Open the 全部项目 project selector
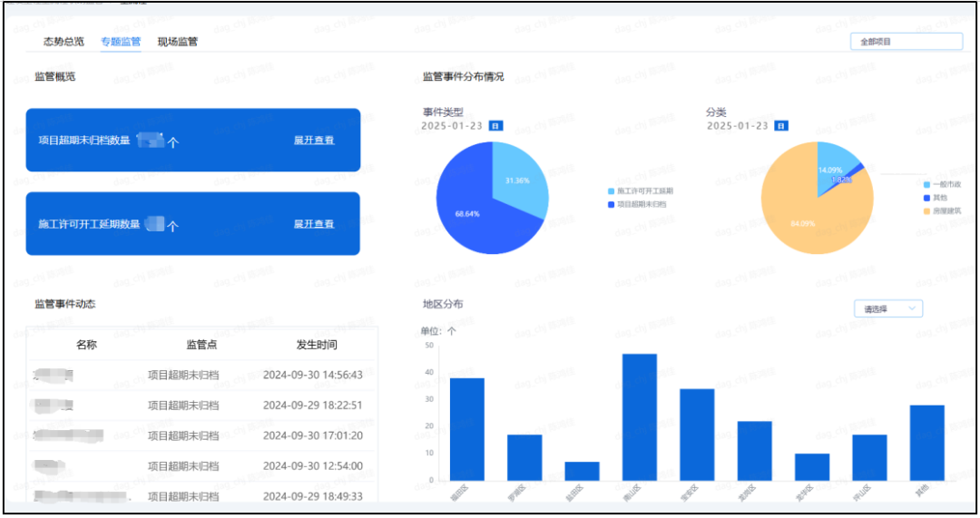 [x=905, y=41]
